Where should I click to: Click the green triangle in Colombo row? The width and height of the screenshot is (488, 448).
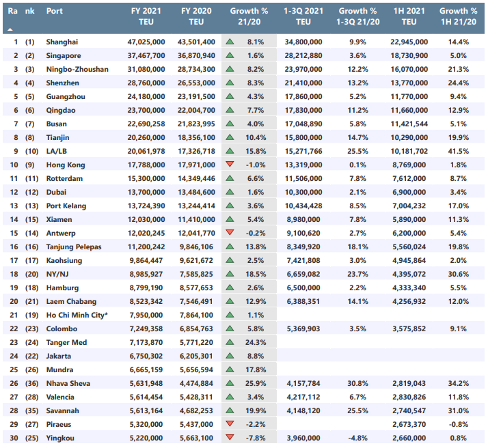(x=230, y=328)
